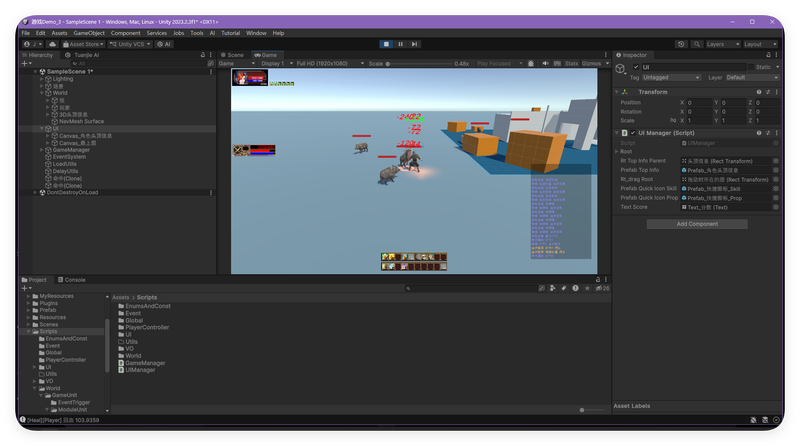Expand the GameManager hierarchy item
This screenshot has height=446, width=800.
[42, 150]
